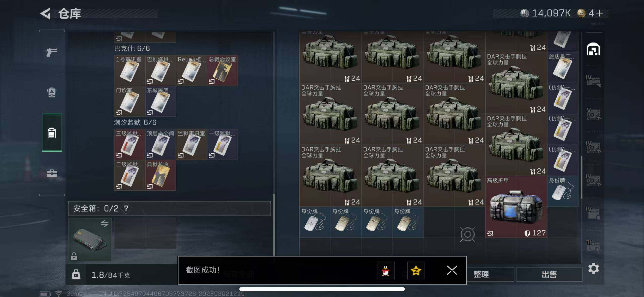Add gold currency with plus sign

600,13
